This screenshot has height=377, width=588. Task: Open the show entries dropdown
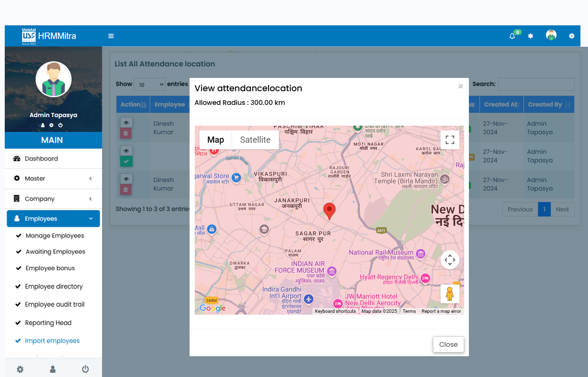[149, 85]
